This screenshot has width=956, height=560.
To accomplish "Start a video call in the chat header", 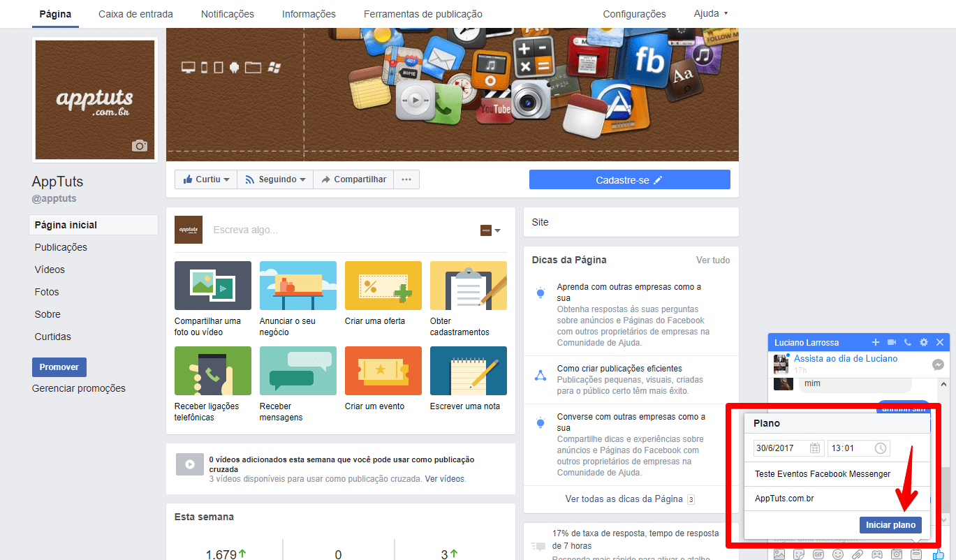I will pos(892,342).
